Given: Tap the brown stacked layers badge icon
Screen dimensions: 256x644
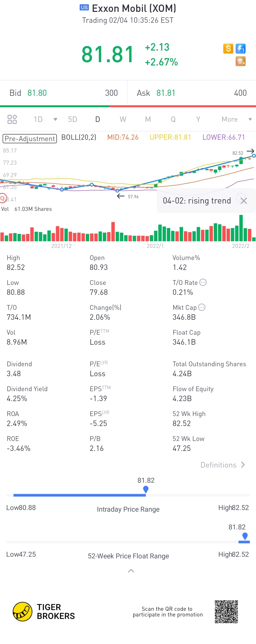Looking at the screenshot, I should click(241, 61).
